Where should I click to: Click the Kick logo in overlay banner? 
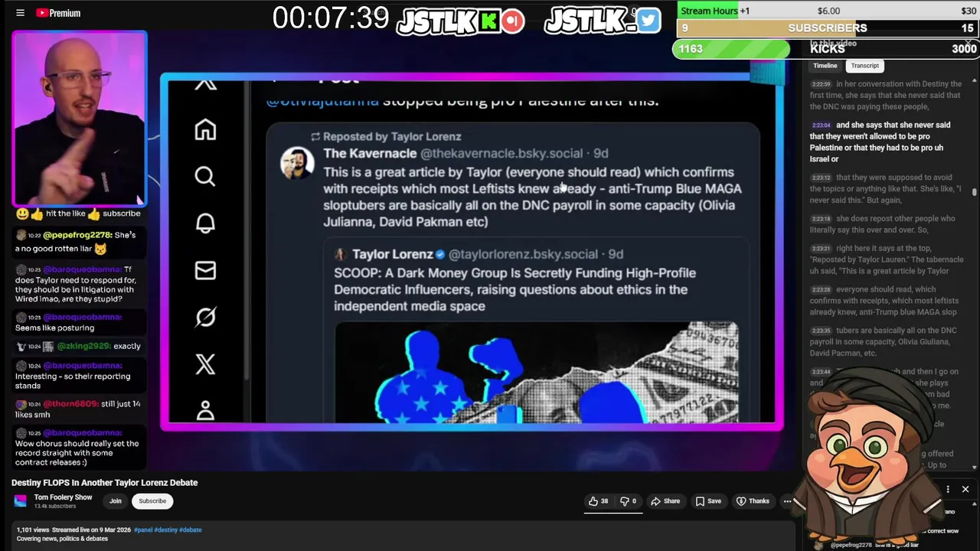(x=488, y=21)
